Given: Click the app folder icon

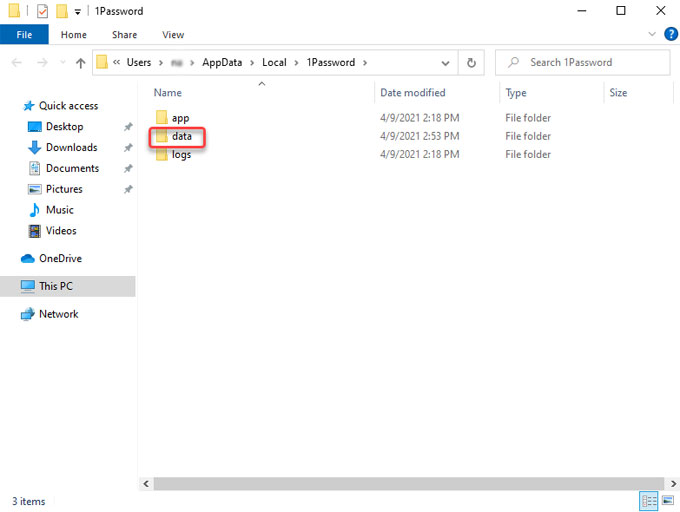Looking at the screenshot, I should (162, 117).
